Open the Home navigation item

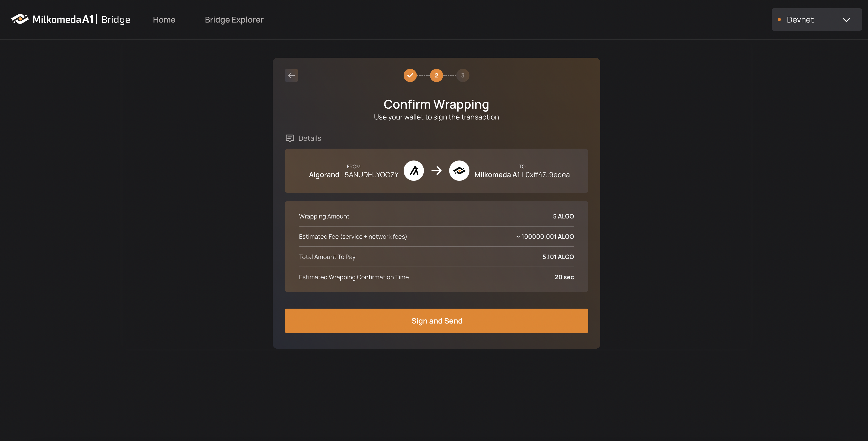pos(164,19)
